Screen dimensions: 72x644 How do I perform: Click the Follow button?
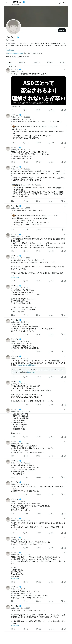coord(62,30)
